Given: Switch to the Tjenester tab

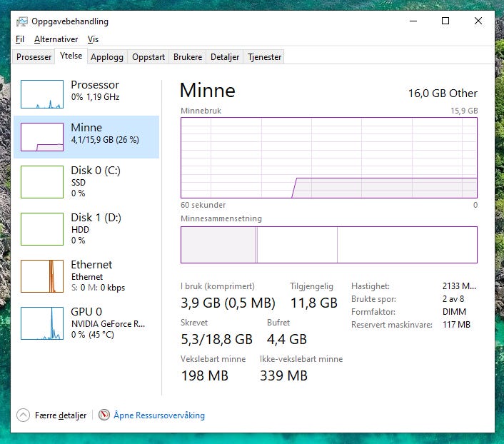Looking at the screenshot, I should click(264, 57).
